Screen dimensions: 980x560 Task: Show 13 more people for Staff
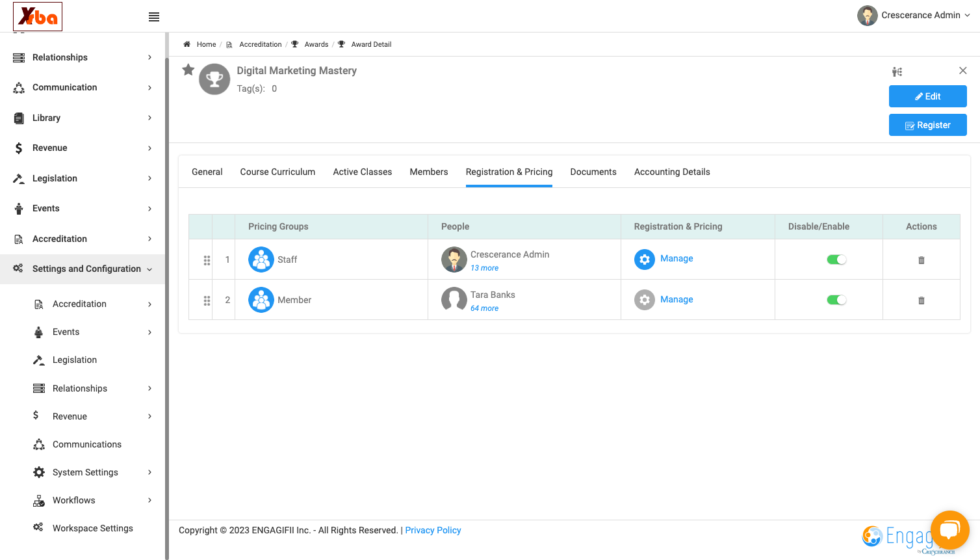point(485,268)
